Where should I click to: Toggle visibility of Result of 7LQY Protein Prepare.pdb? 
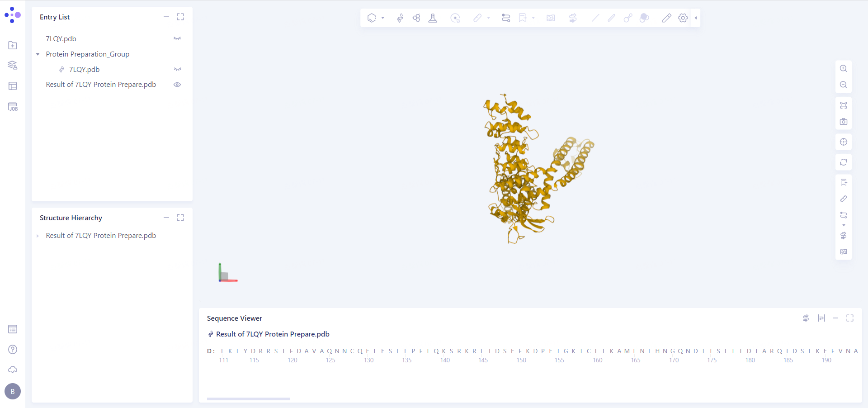click(177, 85)
